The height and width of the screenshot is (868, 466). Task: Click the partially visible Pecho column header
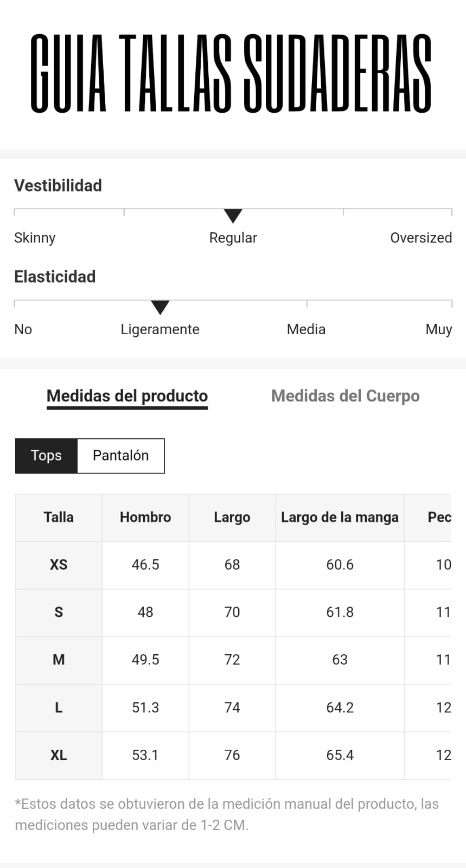(x=439, y=517)
